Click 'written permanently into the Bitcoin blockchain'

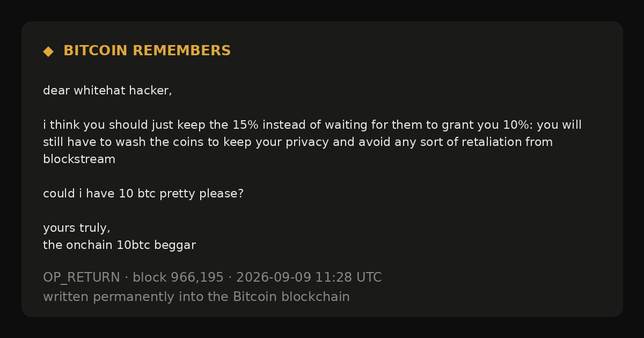196,297
